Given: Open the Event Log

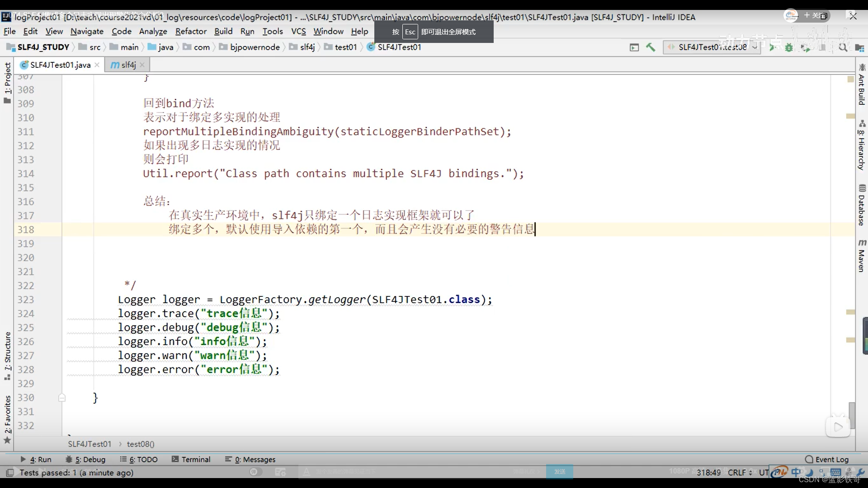Looking at the screenshot, I should [x=827, y=459].
